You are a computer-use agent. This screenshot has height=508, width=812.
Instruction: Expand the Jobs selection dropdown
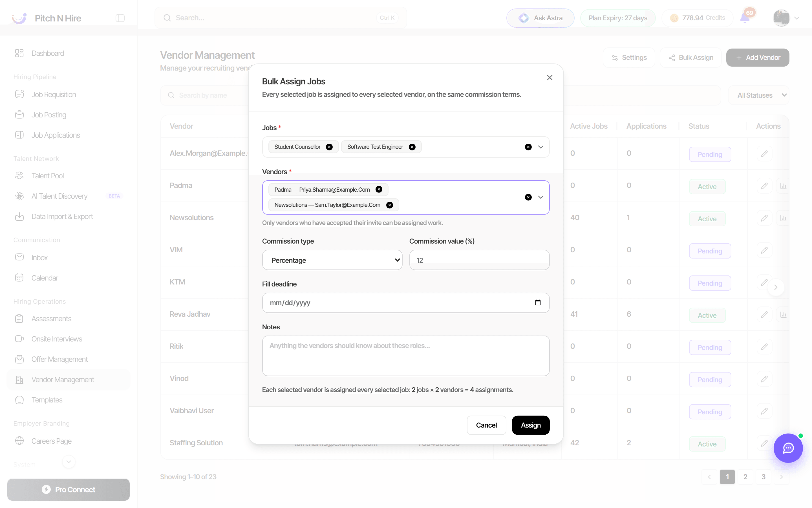click(540, 147)
